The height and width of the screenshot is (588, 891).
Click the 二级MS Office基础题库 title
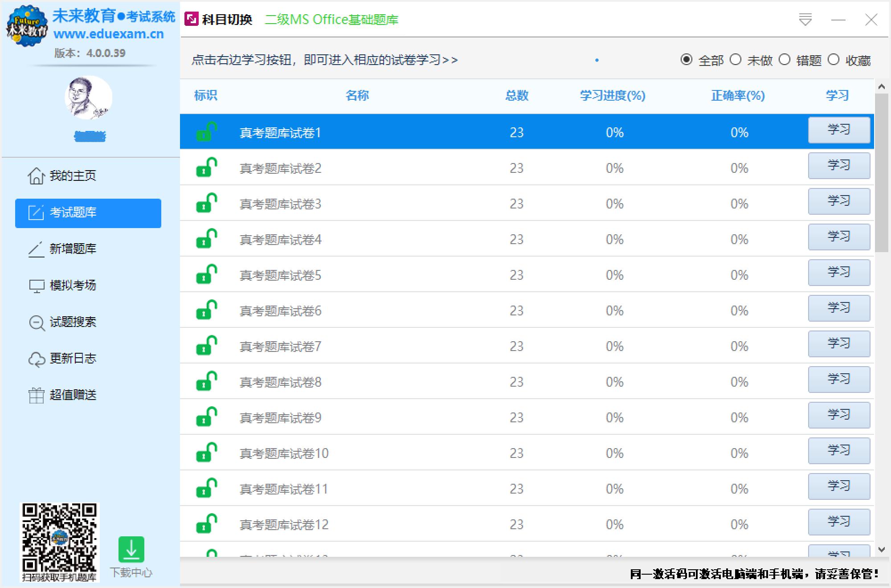pyautogui.click(x=332, y=20)
